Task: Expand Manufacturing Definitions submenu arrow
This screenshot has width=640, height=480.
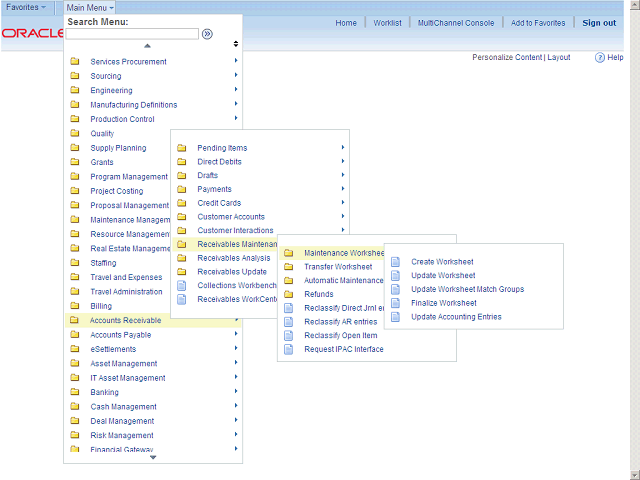Action: (x=236, y=104)
